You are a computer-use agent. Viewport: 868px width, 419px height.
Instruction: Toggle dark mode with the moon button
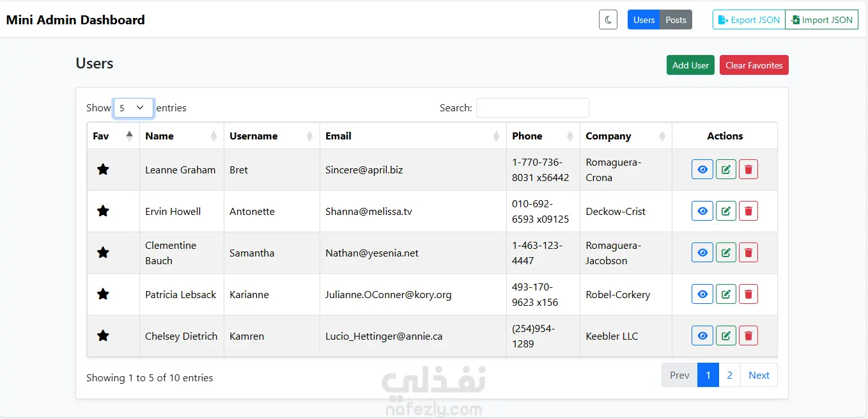(608, 20)
